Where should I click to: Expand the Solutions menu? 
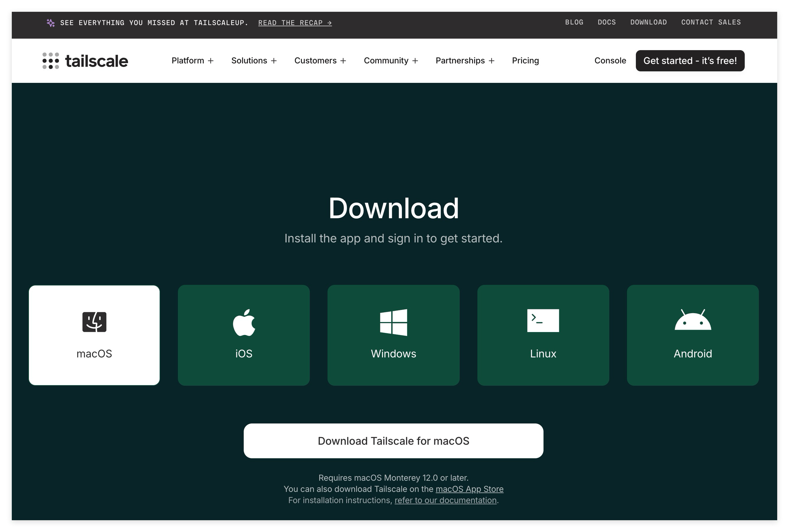[254, 61]
